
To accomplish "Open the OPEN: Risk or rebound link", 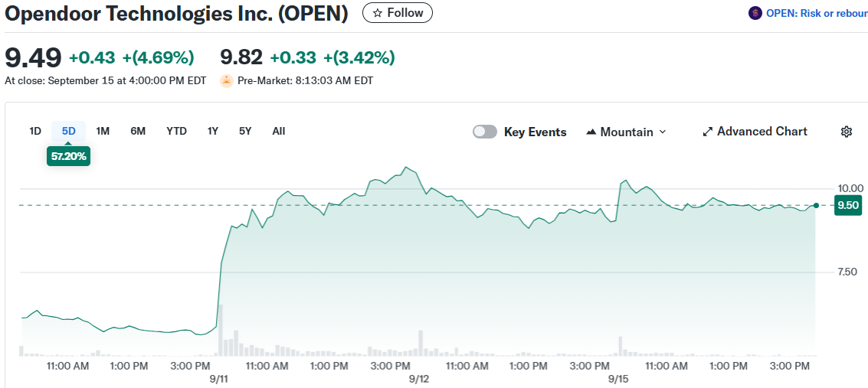I will (x=817, y=13).
